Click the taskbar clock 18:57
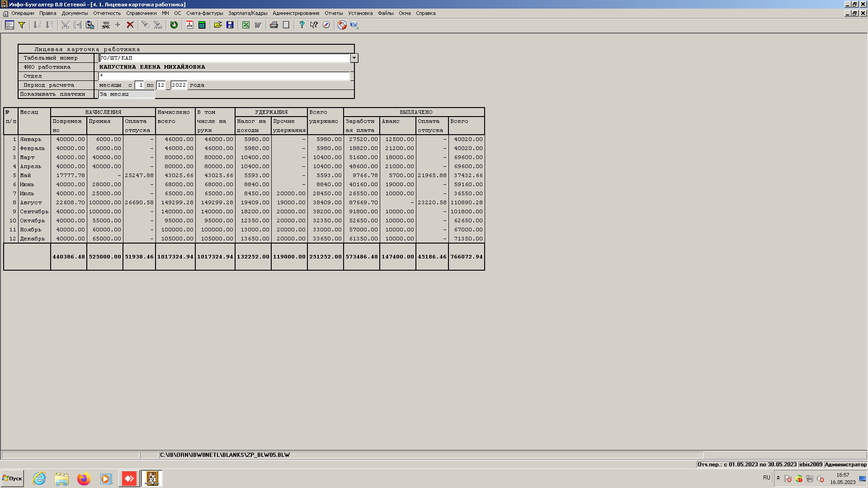 pos(843,475)
